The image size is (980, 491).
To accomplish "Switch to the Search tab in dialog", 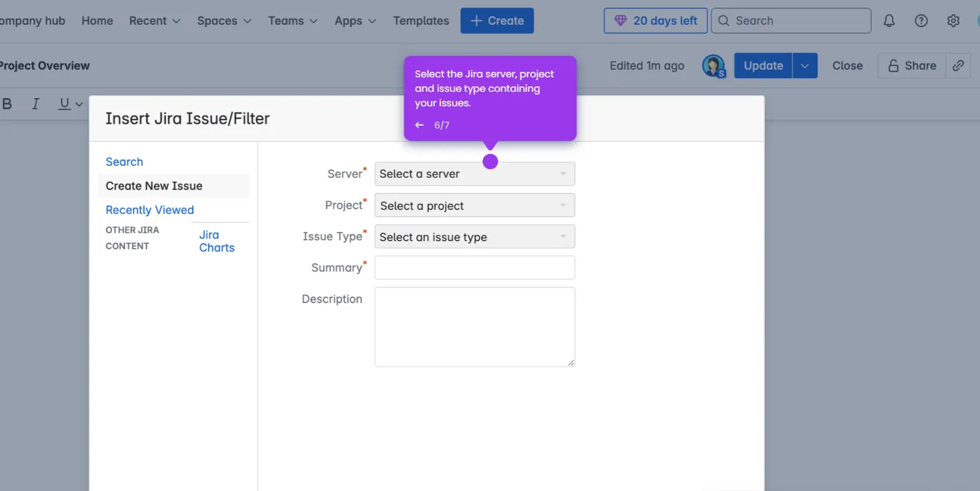I will click(124, 162).
